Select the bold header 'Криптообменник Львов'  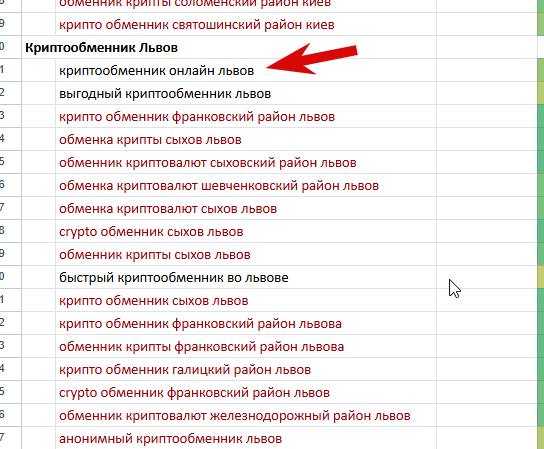click(101, 48)
